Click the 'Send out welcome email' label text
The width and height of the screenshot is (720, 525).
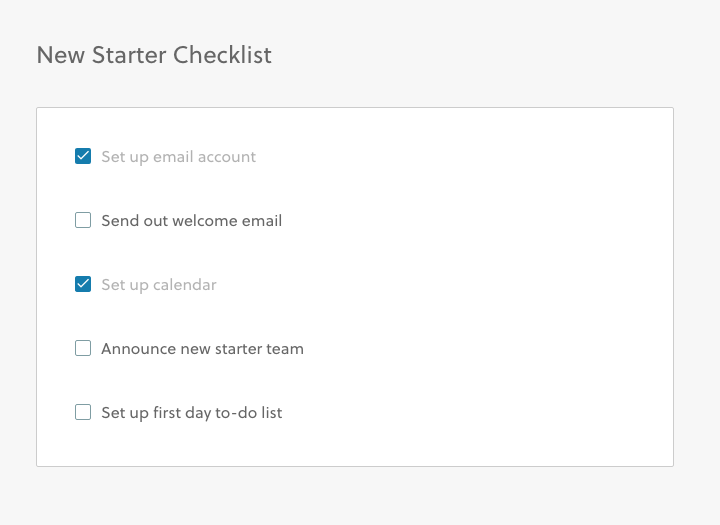click(191, 221)
